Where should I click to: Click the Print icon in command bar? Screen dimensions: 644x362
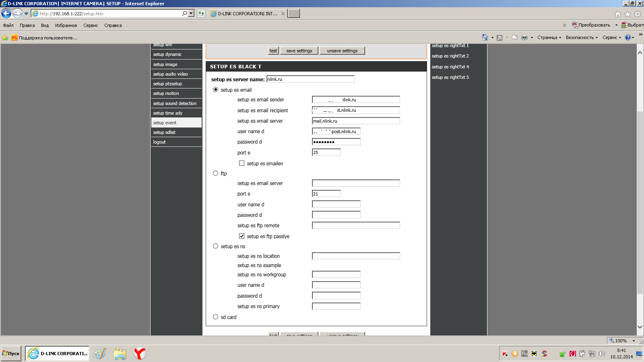pos(524,37)
